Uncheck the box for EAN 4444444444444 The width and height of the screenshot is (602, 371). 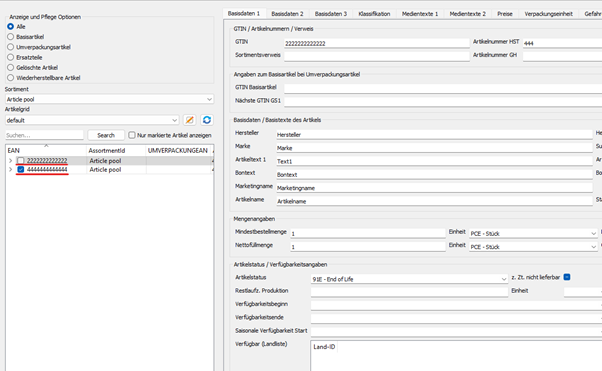pyautogui.click(x=21, y=169)
